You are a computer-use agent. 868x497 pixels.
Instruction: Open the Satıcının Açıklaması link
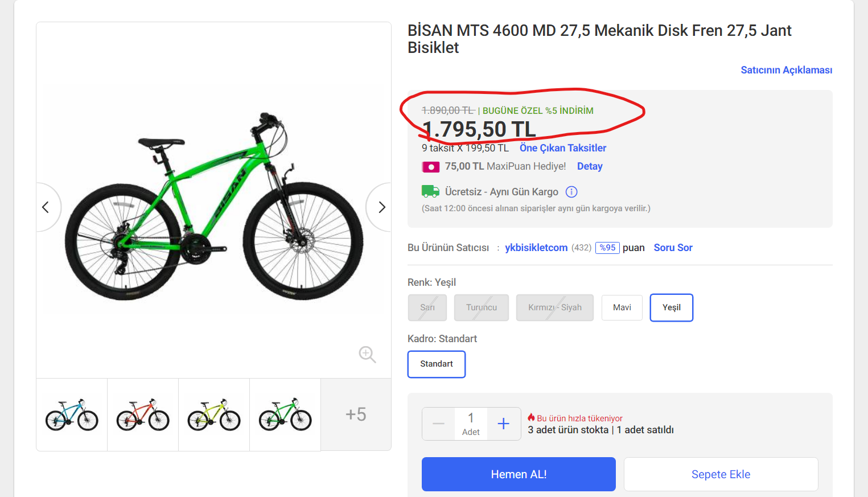(786, 70)
